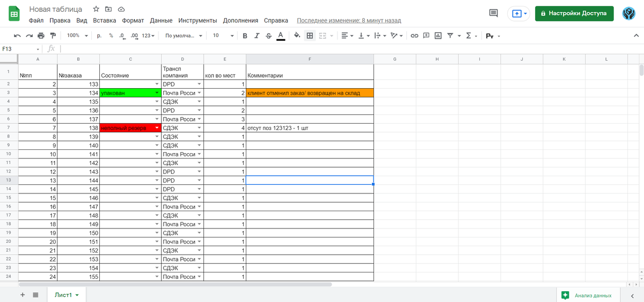Viewport: 644px width, 302px height.
Task: Select cell with отсут поз 123123 - 1 шт
Action: pos(310,128)
